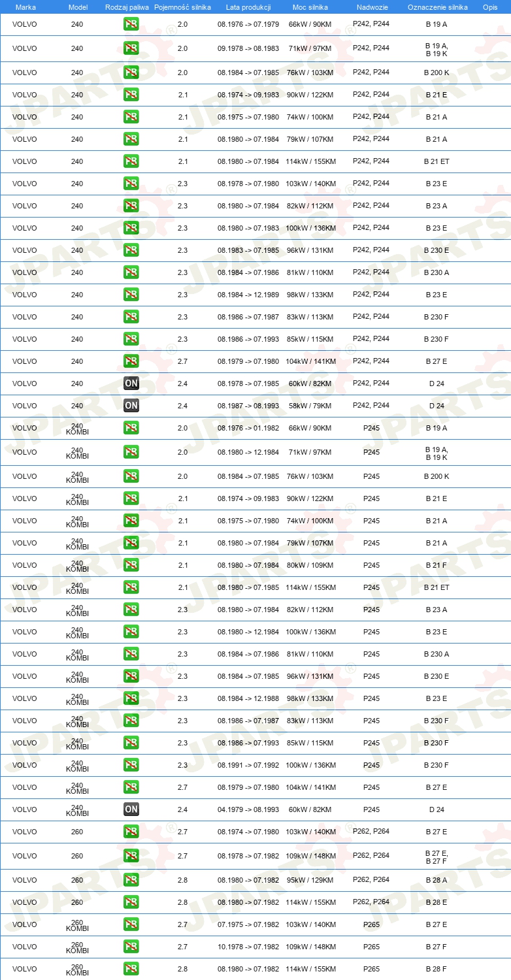Click the Moc silnika column header

310,7
